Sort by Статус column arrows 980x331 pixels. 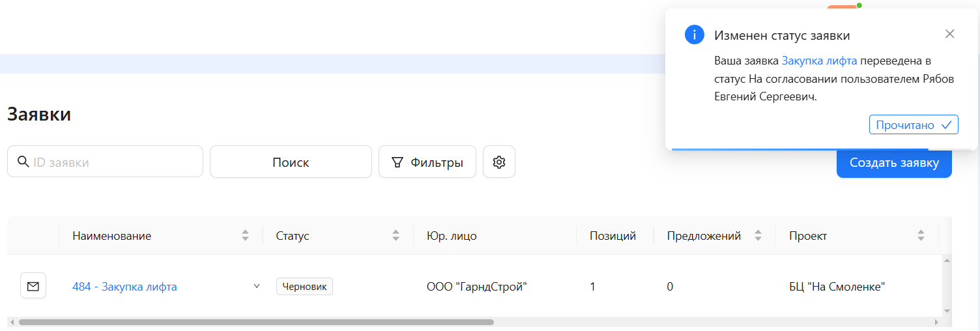[x=396, y=236]
